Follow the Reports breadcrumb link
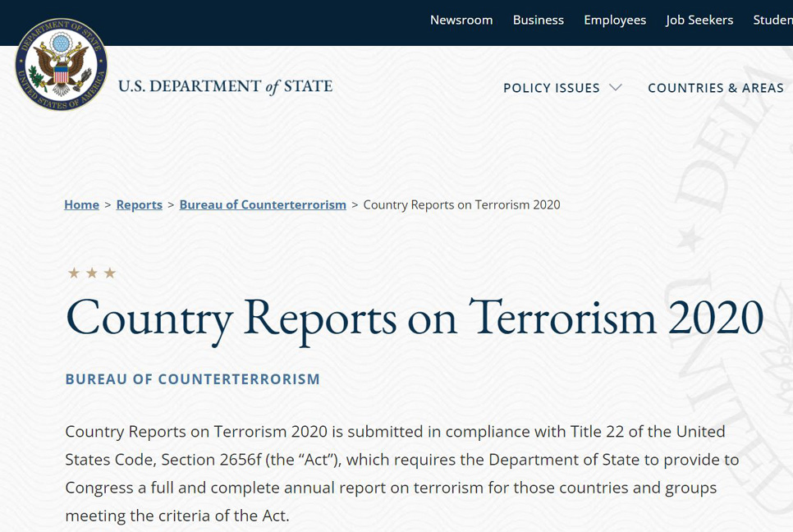 [x=139, y=204]
